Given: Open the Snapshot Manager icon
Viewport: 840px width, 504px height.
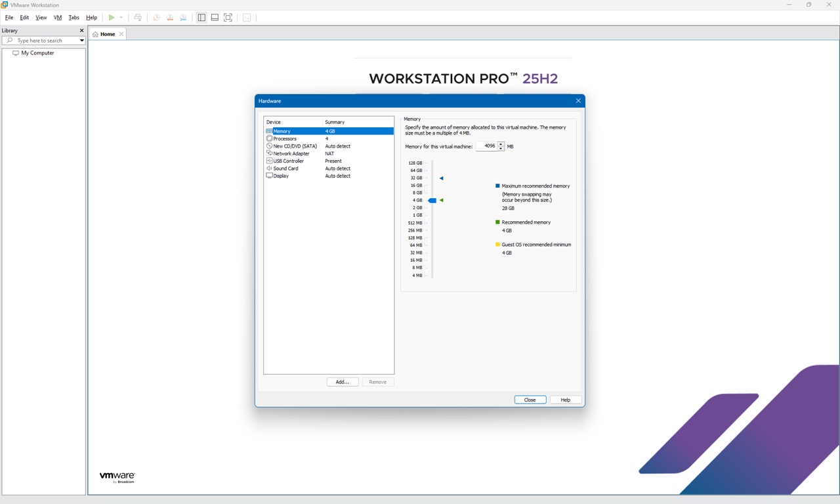Looking at the screenshot, I should (x=183, y=18).
